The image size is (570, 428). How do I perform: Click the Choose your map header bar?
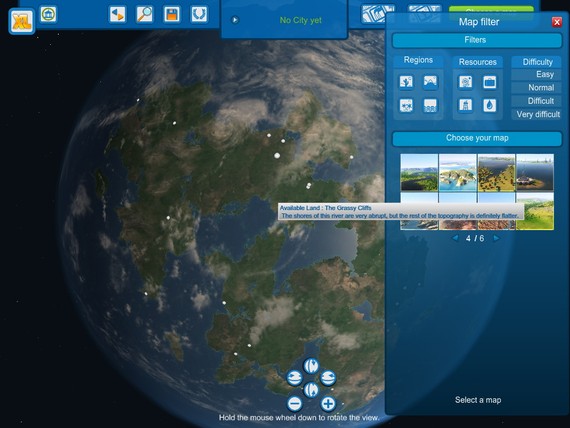477,138
